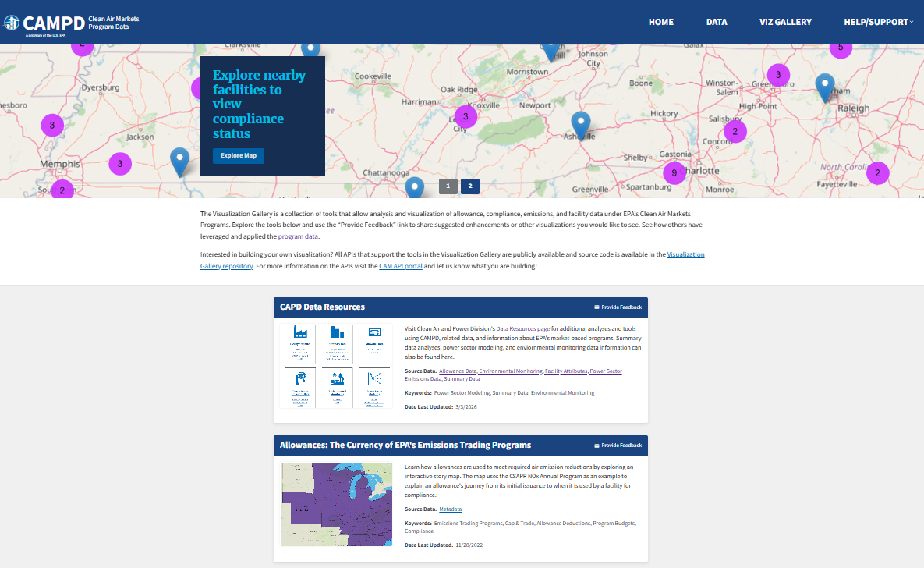The height and width of the screenshot is (568, 924).
Task: Click the Summary Data bar chart icon
Action: [337, 330]
